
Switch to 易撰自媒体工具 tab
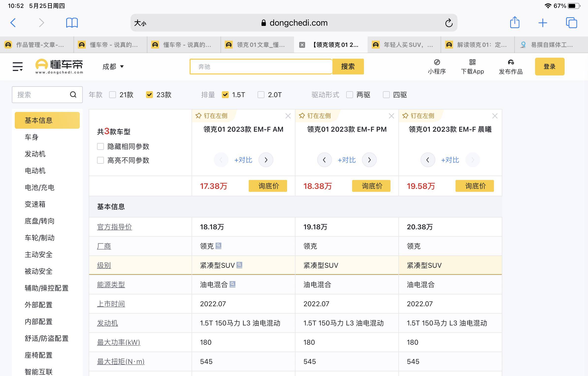[551, 45]
